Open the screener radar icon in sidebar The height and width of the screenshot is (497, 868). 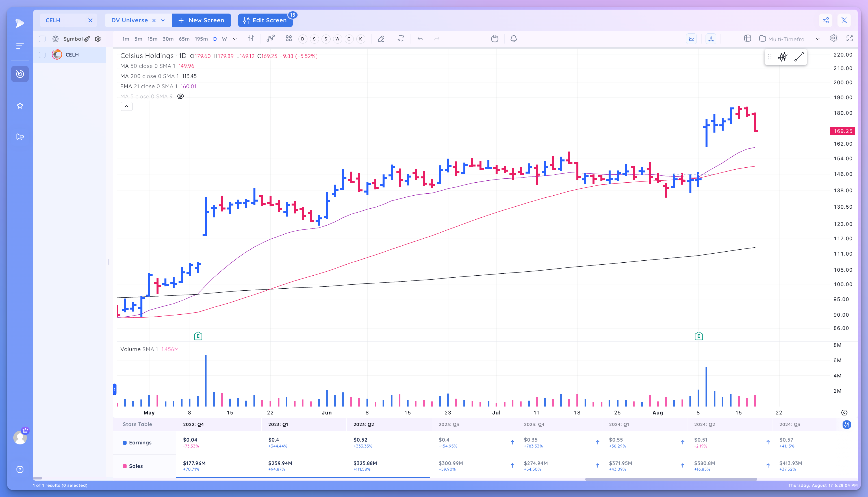click(20, 74)
